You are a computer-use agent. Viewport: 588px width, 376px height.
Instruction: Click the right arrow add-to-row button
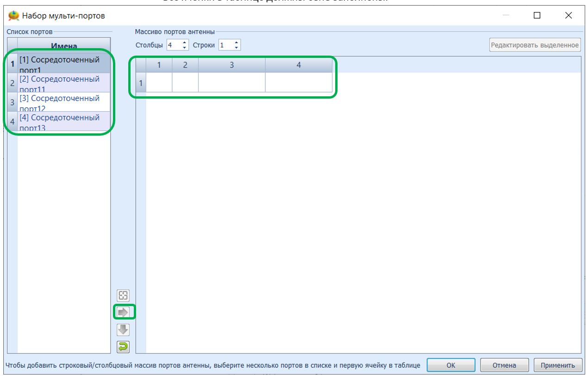click(x=123, y=313)
